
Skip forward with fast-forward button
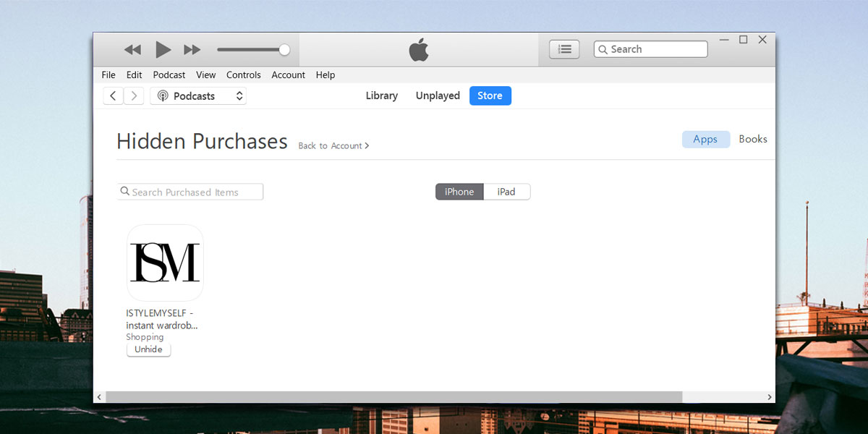click(192, 50)
